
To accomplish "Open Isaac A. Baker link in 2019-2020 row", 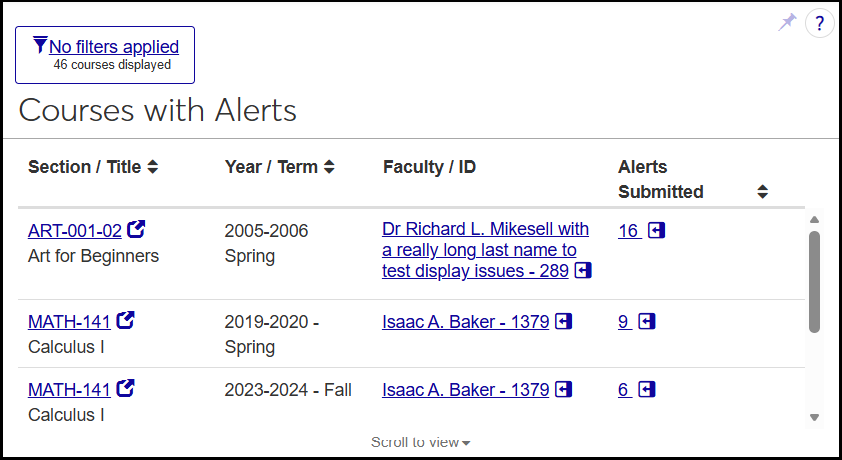I will point(466,322).
